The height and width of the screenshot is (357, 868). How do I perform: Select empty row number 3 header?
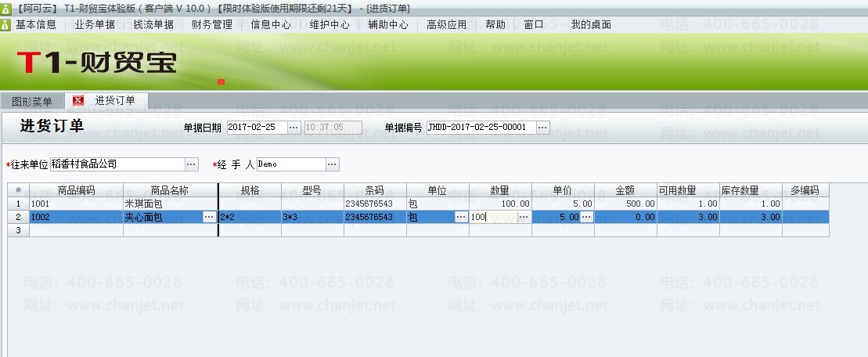coord(18,230)
